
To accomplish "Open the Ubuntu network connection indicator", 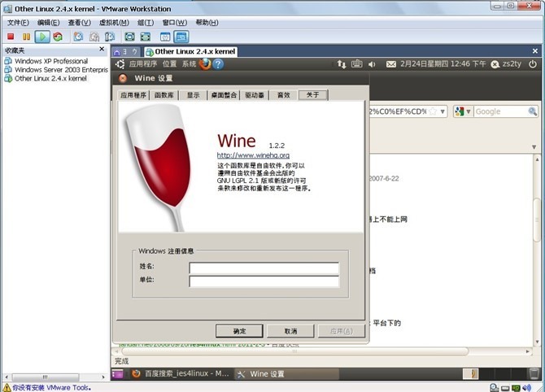I will [x=342, y=64].
